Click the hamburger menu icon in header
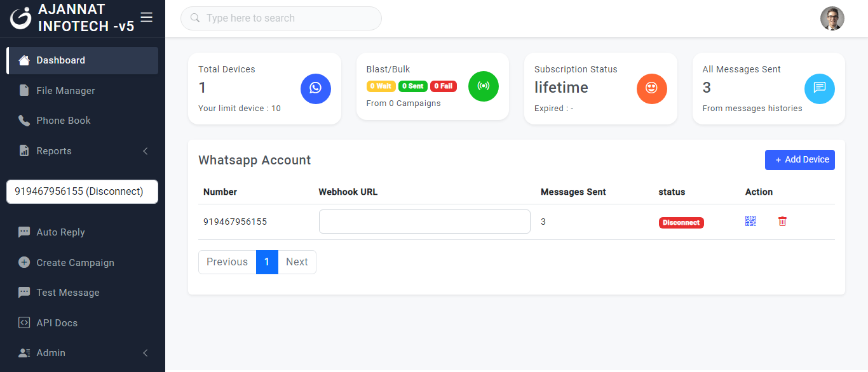This screenshot has width=868, height=372. pos(146,17)
